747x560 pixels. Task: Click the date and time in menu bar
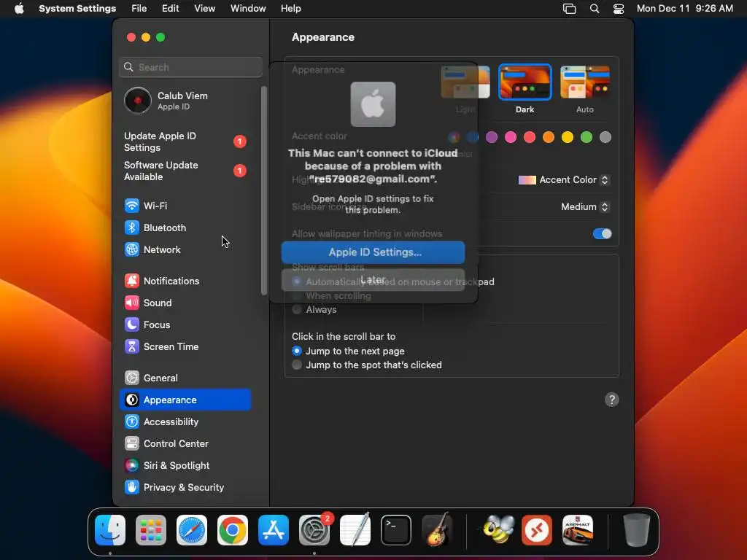coord(684,9)
